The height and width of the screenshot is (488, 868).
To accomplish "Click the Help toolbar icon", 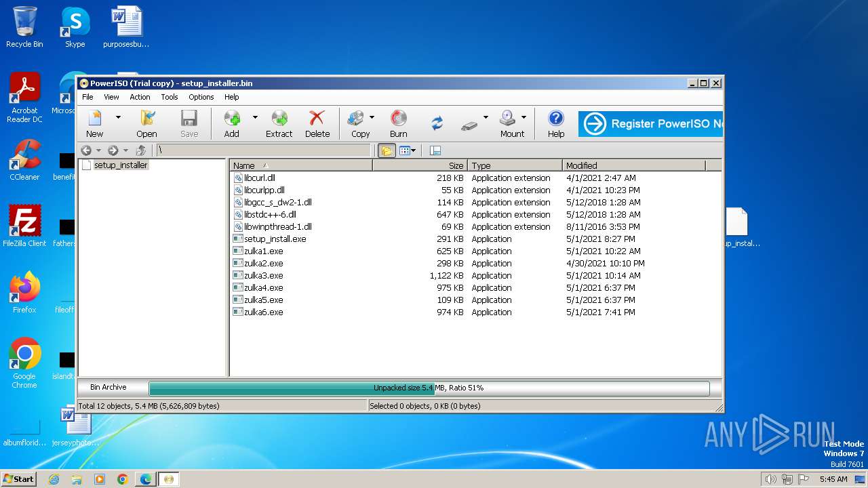I will point(556,123).
